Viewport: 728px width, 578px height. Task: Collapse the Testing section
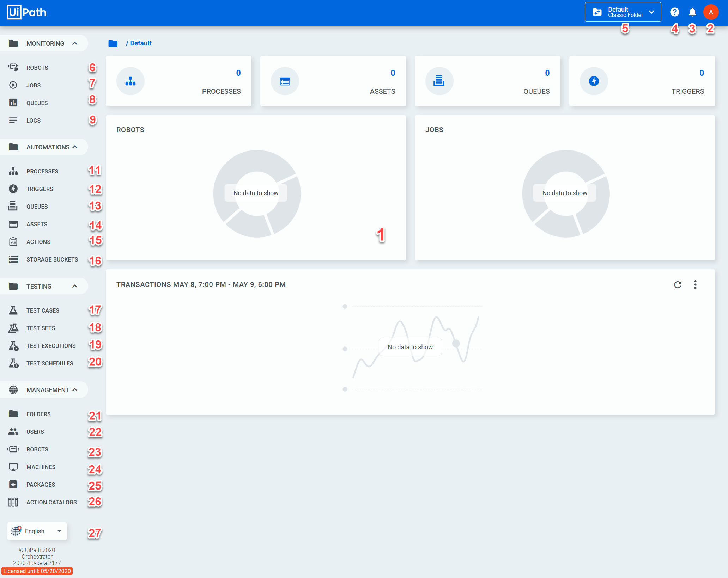(75, 286)
